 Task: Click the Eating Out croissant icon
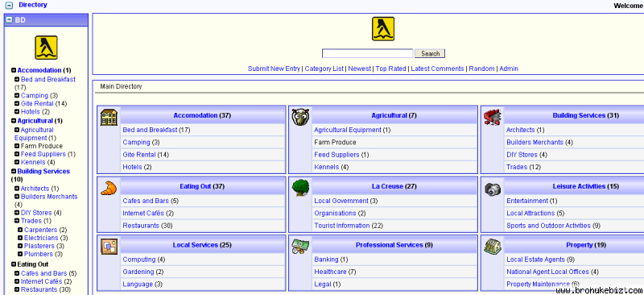pos(109,188)
